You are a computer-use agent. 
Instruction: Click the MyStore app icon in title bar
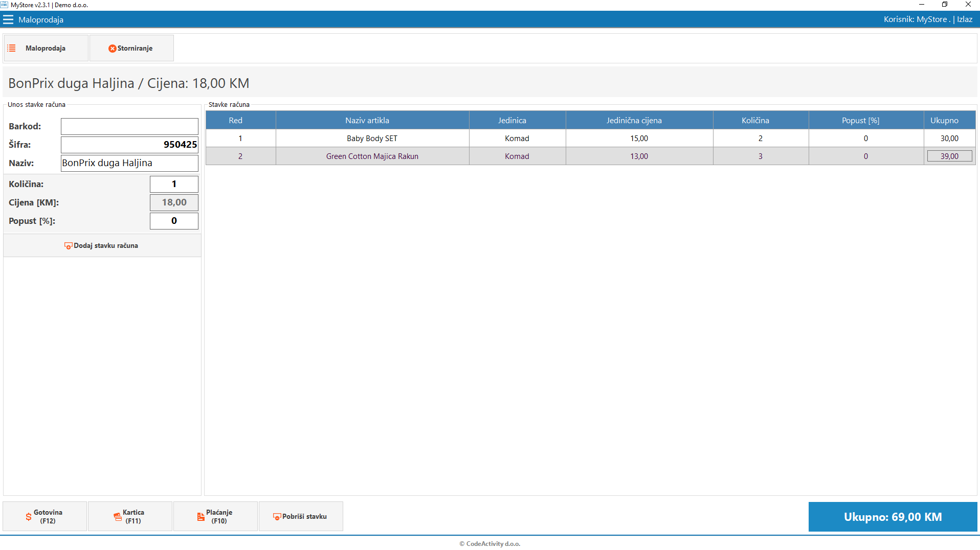click(x=5, y=5)
